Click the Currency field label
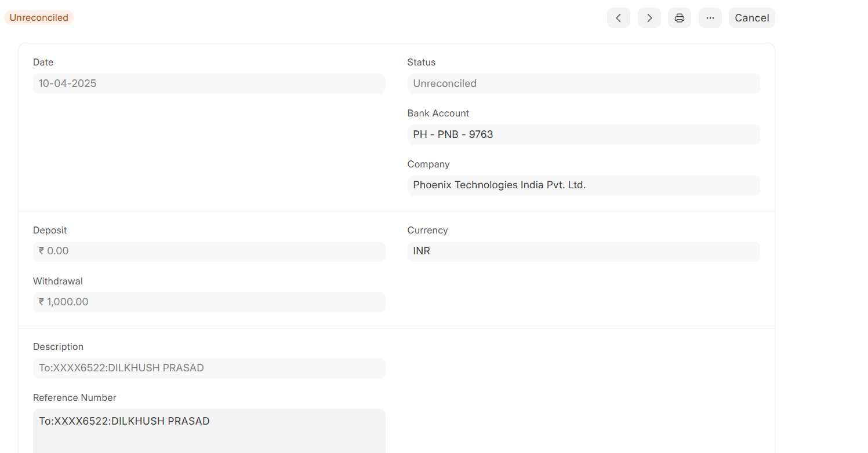Viewport: 868px width, 453px height. click(427, 230)
